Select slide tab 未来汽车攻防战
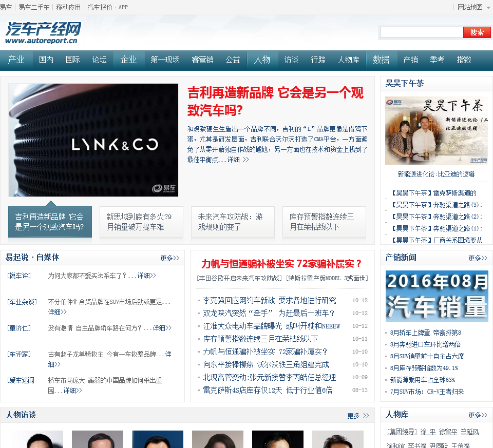Screen dimensions: 493x448 coord(233,222)
